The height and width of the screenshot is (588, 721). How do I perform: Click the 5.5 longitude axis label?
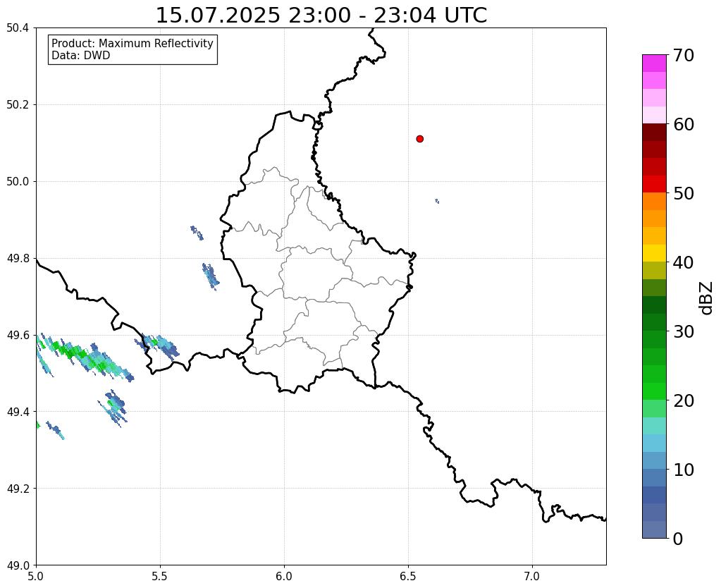(x=160, y=577)
